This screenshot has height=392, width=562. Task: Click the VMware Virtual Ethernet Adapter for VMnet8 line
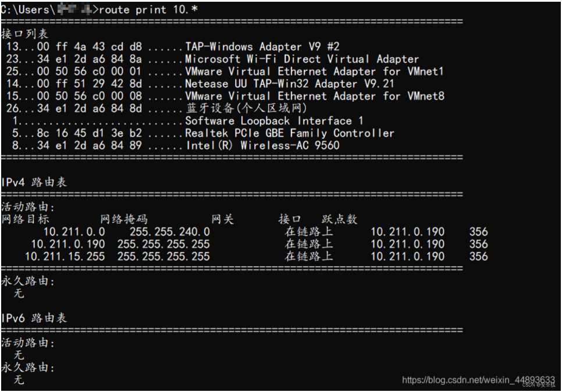tap(225, 96)
